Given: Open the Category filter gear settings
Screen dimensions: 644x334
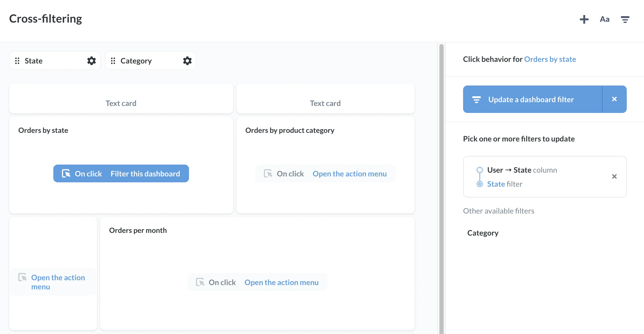Looking at the screenshot, I should [187, 61].
